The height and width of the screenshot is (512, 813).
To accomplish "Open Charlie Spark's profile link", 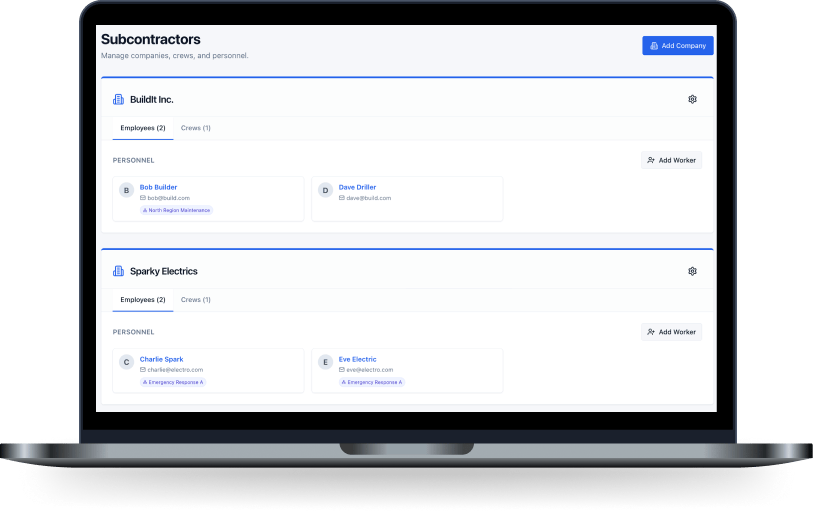I will coord(161,359).
